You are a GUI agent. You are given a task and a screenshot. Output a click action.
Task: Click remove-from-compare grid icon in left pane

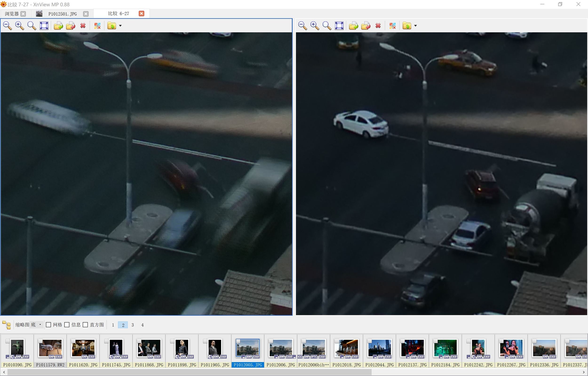97,26
